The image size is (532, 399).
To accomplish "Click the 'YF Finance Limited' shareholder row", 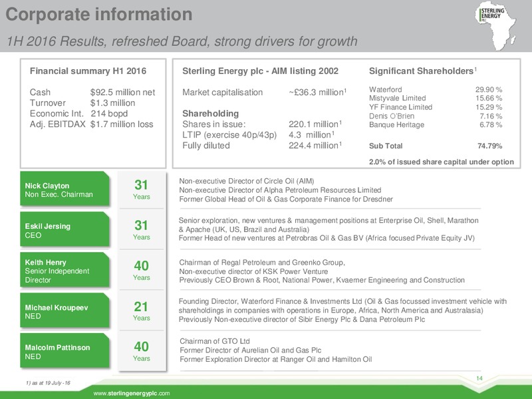I will 436,107.
